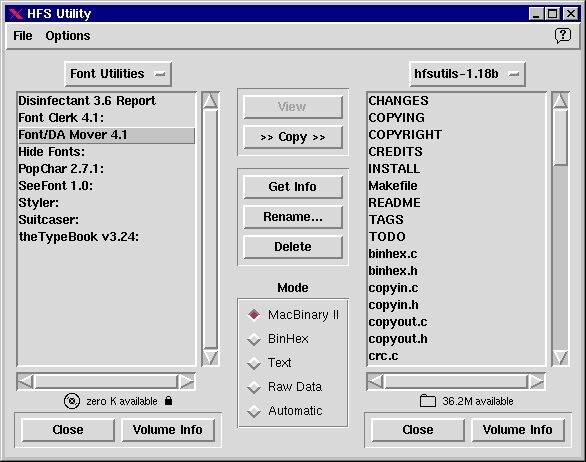Click the Get Info button

pyautogui.click(x=293, y=187)
